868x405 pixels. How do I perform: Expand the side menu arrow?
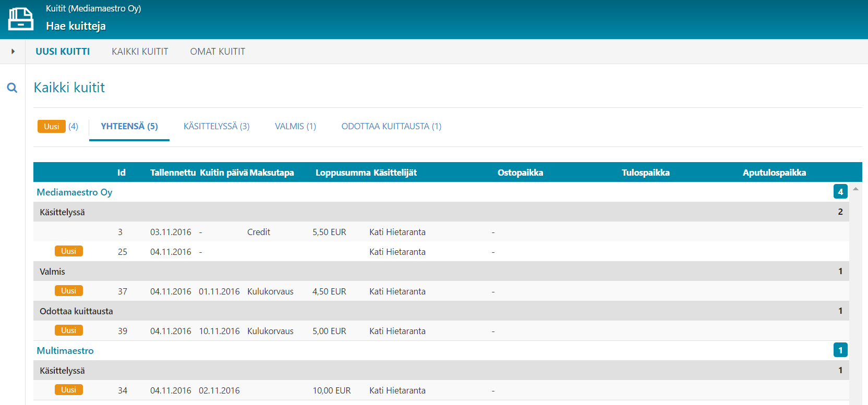(13, 52)
